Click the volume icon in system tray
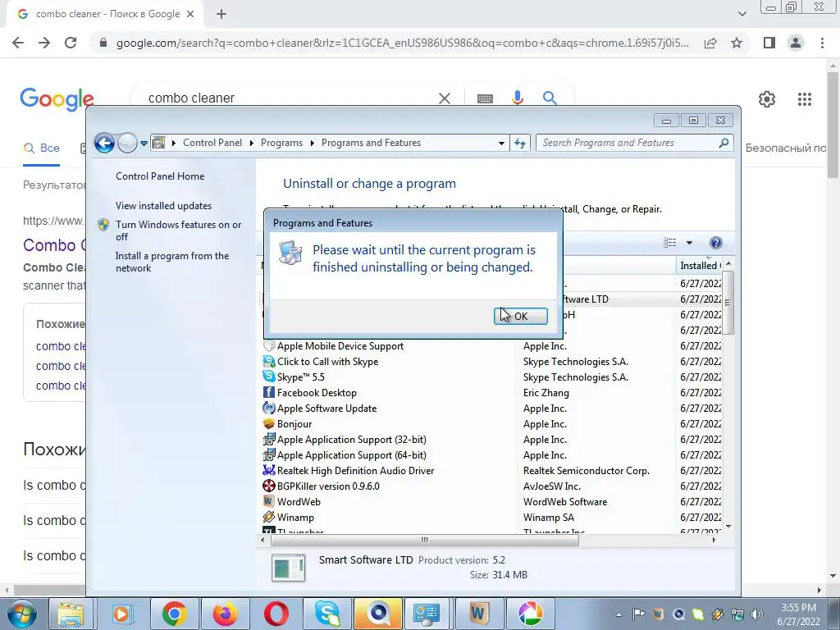 click(756, 614)
